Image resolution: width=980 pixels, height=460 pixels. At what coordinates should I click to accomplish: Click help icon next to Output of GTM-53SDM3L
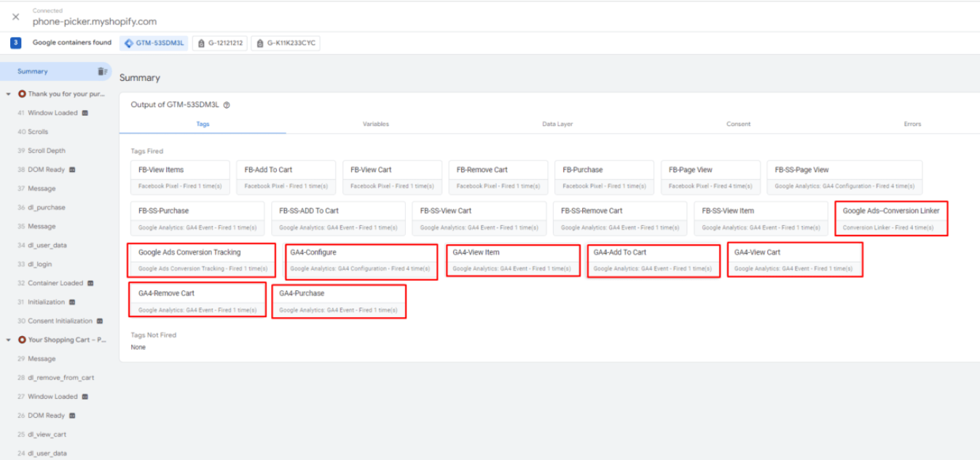(x=227, y=105)
